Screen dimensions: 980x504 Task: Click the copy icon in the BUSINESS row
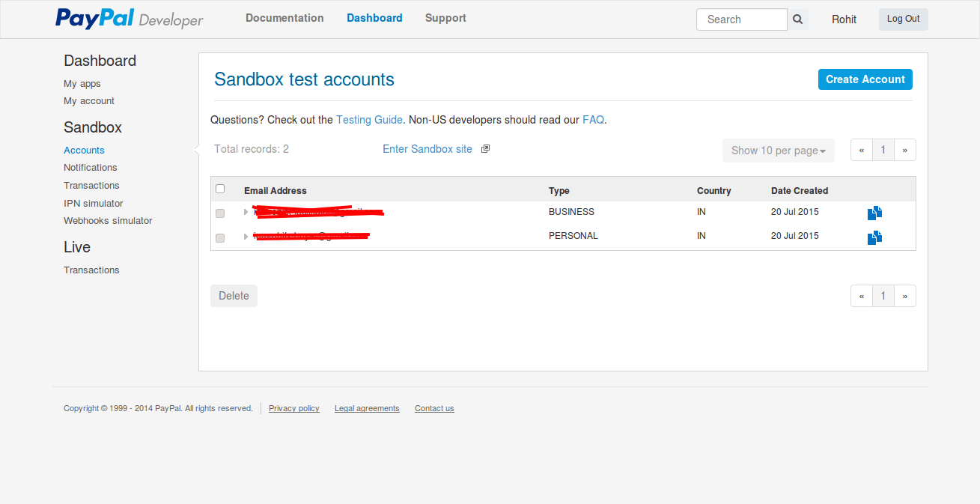click(x=874, y=213)
